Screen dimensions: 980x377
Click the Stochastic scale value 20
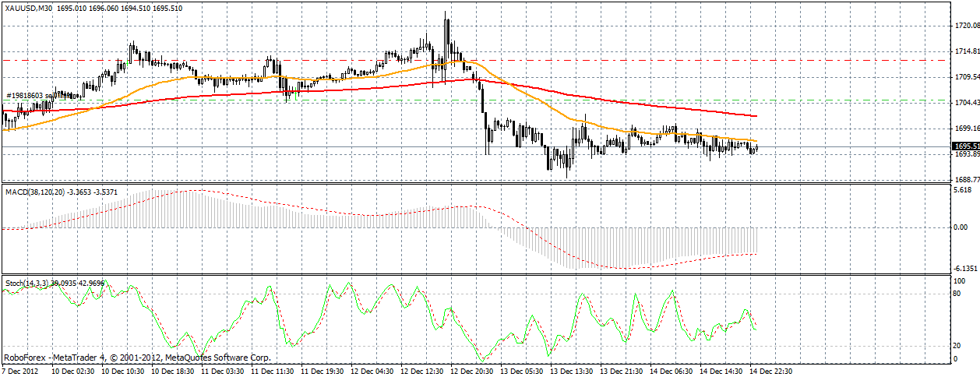(958, 345)
